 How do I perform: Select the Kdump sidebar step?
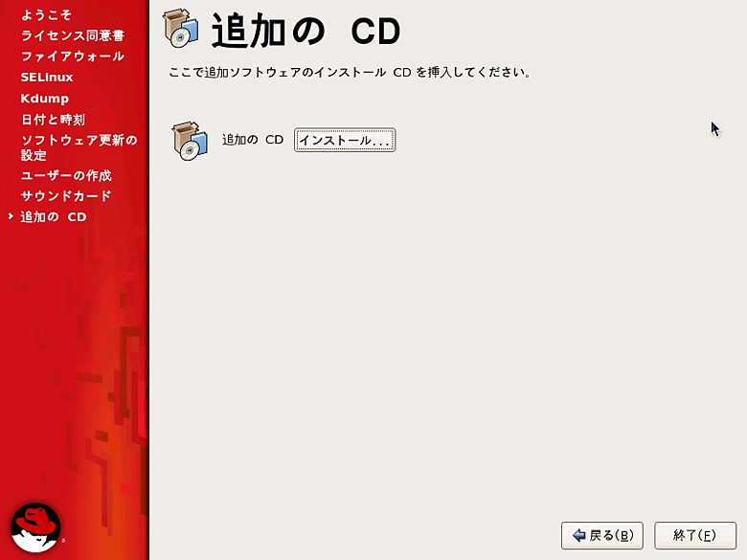coord(45,99)
